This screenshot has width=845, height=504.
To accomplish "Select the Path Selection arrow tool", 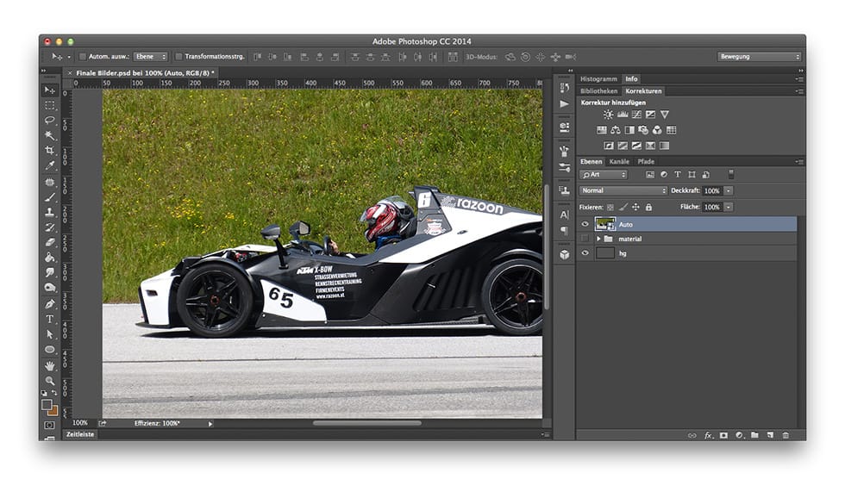I will 50,334.
